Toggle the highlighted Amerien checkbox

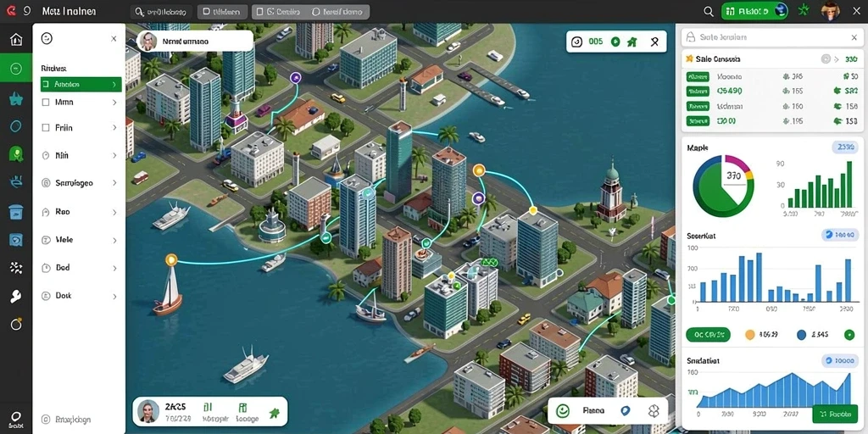click(x=46, y=84)
